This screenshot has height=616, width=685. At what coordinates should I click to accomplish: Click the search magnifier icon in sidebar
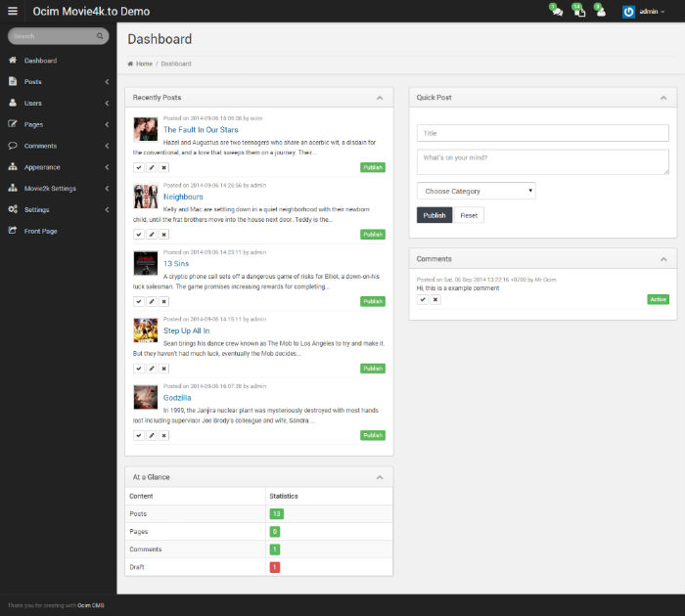pos(100,36)
